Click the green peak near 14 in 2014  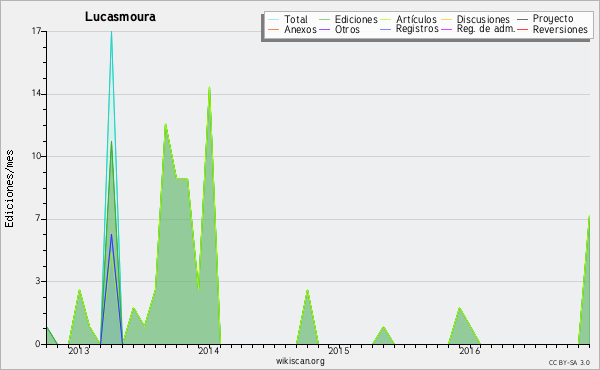click(x=209, y=88)
